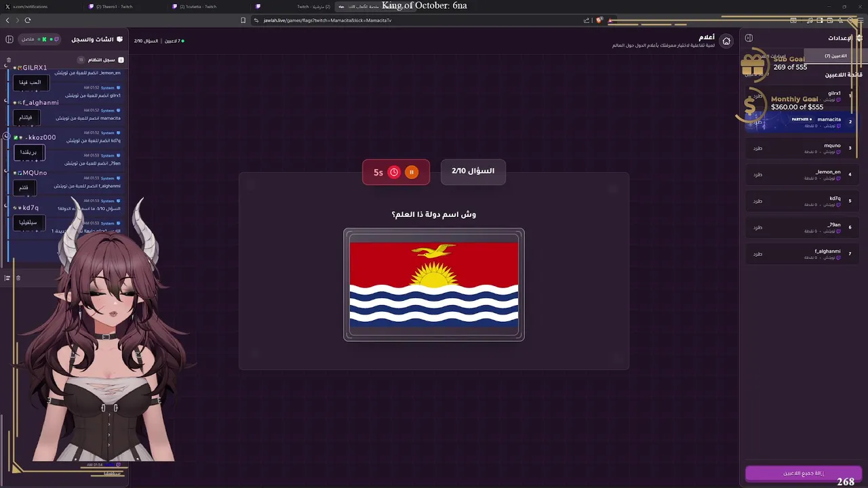Select the اللاعبين (7) players tab
This screenshot has height=488, width=868.
tap(835, 56)
